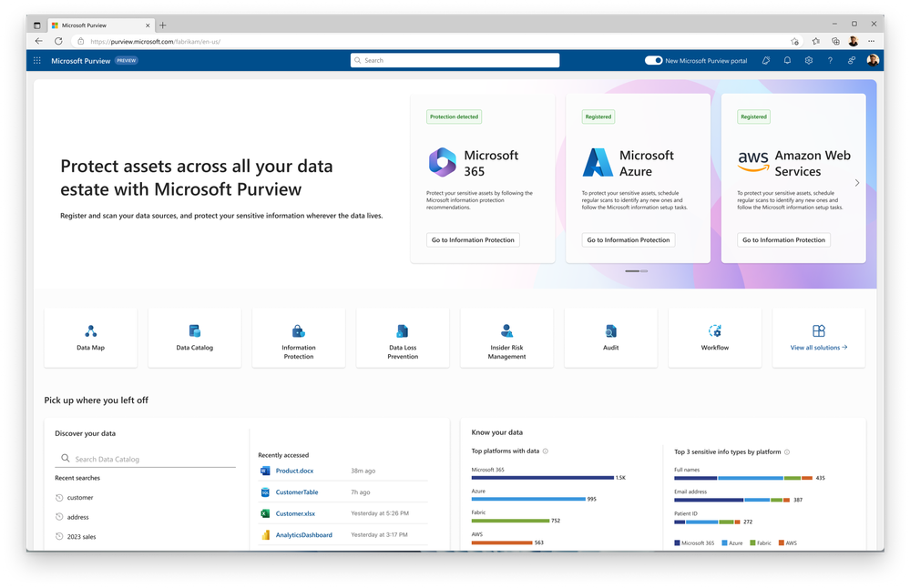Reload the page with the refresh icon
Image resolution: width=910 pixels, height=588 pixels.
[x=58, y=41]
